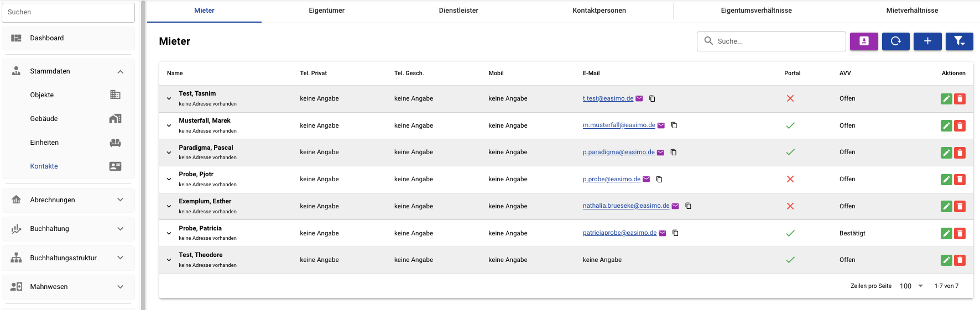
Task: Copy p.probe@easimo.de to clipboard
Action: pos(659,179)
